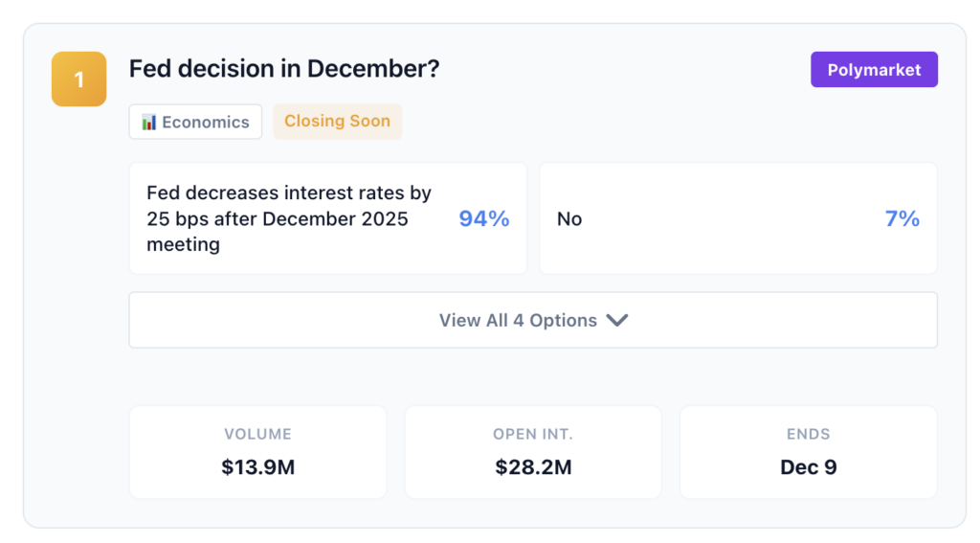Click the Economics tag label text
The height and width of the screenshot is (543, 980).
pos(206,122)
